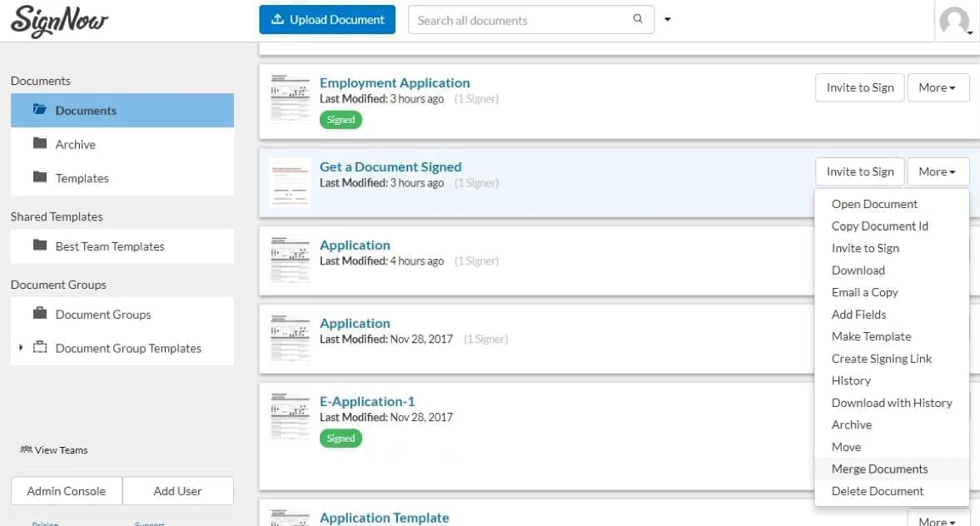The width and height of the screenshot is (980, 526).
Task: Open the search filter dropdown arrow
Action: pos(667,18)
